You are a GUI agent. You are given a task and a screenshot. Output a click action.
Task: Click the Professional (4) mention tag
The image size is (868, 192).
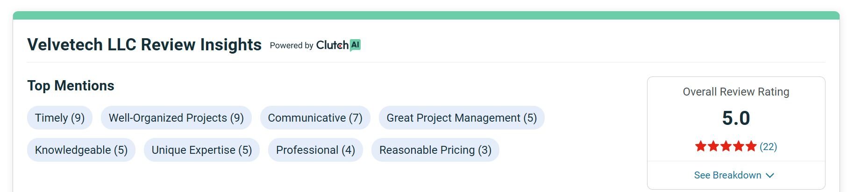315,150
